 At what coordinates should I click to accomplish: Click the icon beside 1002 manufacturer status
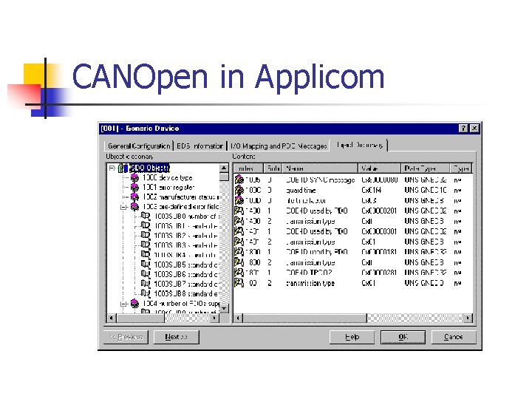click(134, 197)
